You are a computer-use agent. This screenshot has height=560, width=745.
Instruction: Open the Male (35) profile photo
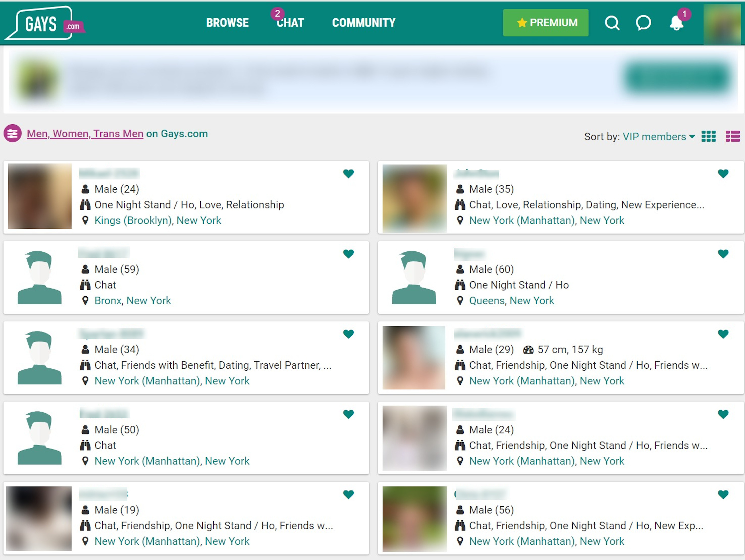[x=415, y=198]
